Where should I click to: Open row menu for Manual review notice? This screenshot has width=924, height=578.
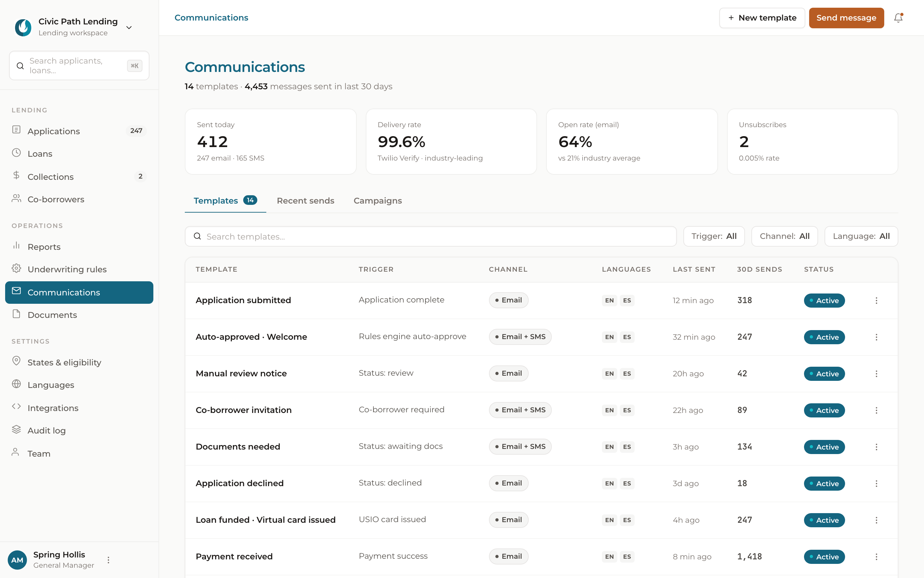876,374
